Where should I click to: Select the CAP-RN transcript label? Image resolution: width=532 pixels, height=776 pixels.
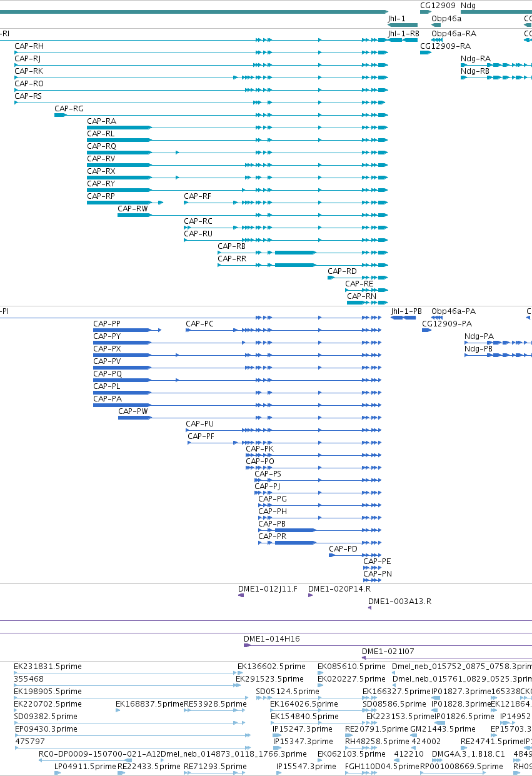coord(362,296)
